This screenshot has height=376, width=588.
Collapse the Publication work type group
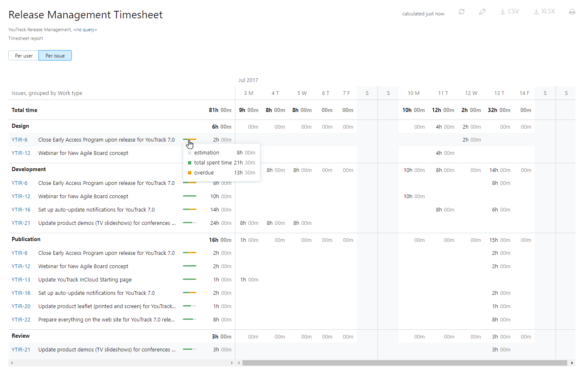[x=25, y=239]
